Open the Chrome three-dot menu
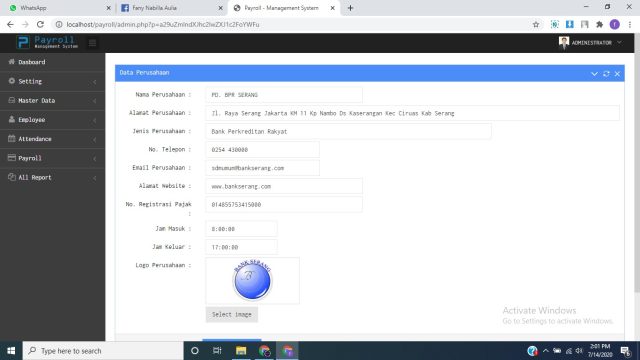 [x=630, y=24]
